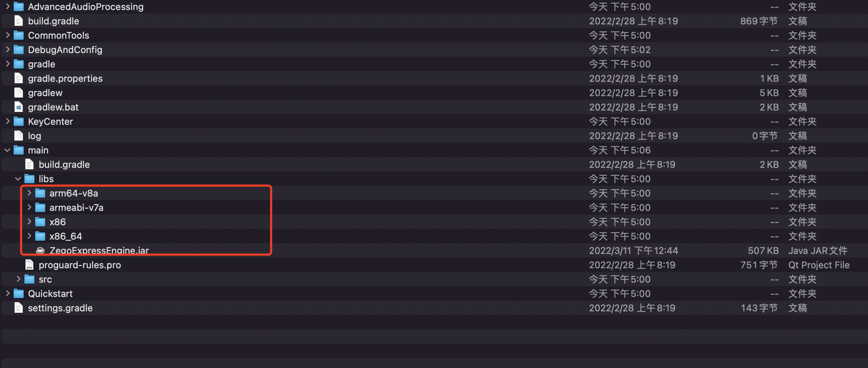The width and height of the screenshot is (868, 368).
Task: Expand the AdvancedAudioProcessing folder
Action: (x=8, y=6)
